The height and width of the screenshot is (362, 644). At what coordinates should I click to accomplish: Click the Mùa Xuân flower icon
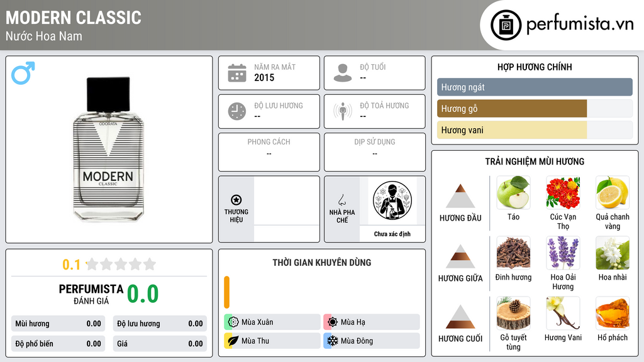233,322
